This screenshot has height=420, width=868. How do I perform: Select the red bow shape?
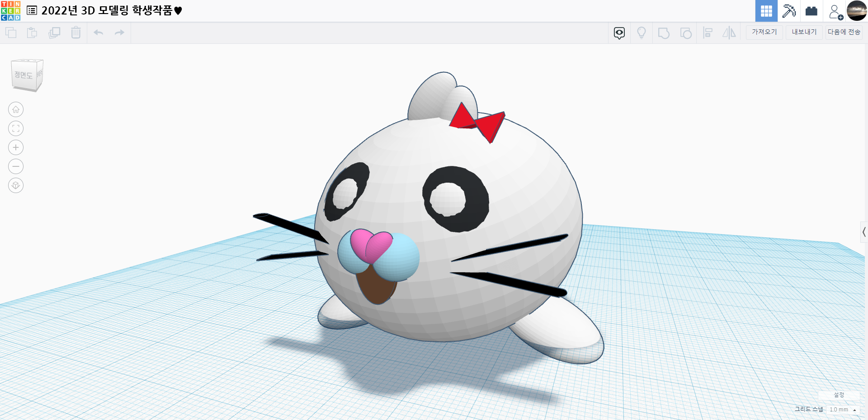(x=477, y=123)
